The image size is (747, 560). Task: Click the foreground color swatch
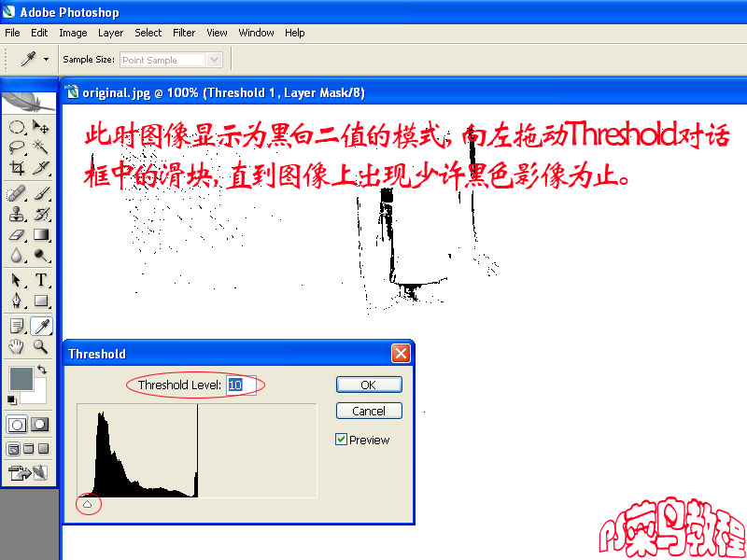tap(21, 379)
